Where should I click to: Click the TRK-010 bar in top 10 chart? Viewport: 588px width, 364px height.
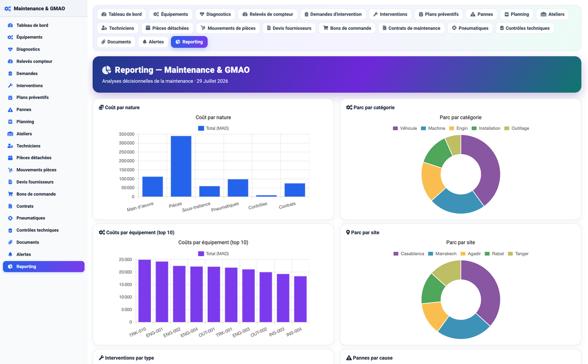145,291
